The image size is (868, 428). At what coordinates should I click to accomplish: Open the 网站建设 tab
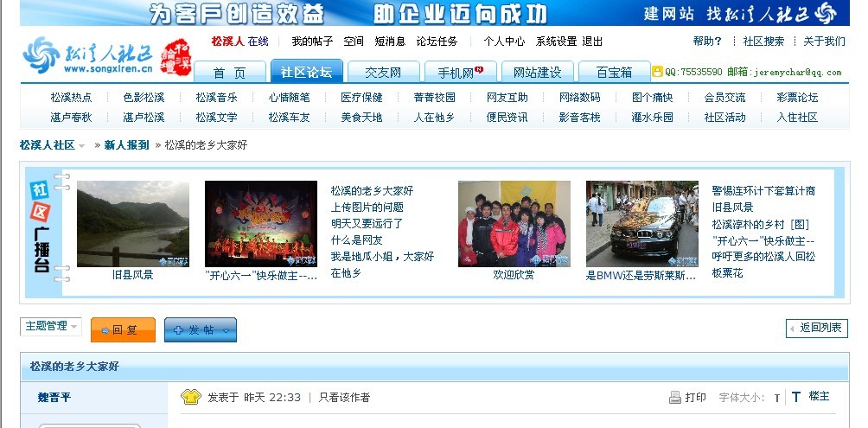coord(537,73)
